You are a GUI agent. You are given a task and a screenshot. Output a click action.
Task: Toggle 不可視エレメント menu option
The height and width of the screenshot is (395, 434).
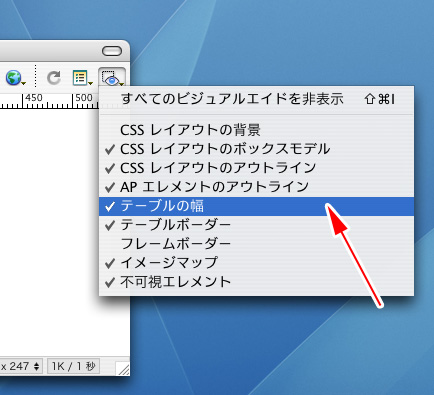tap(256, 282)
